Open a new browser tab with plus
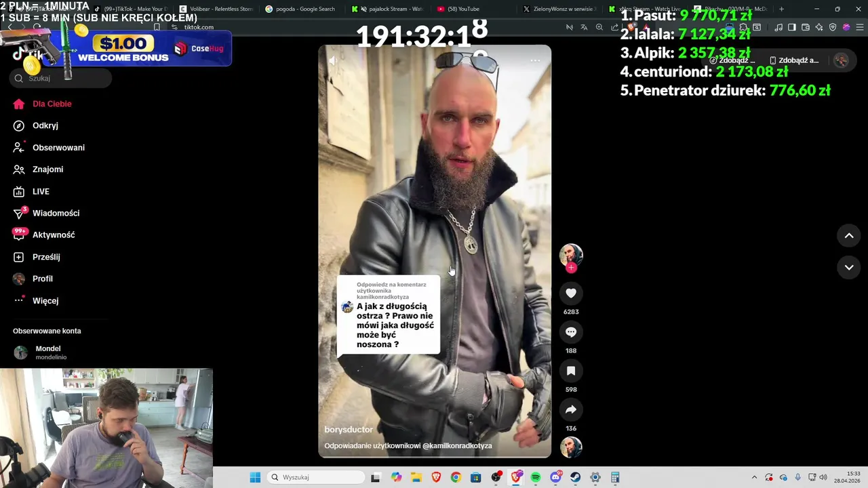This screenshot has width=868, height=488. coord(781,9)
